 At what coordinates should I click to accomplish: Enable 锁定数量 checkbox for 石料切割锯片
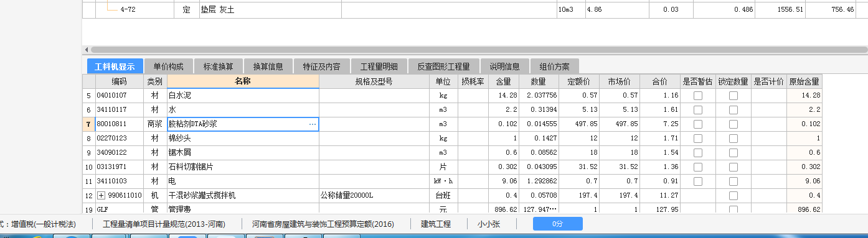tap(734, 167)
